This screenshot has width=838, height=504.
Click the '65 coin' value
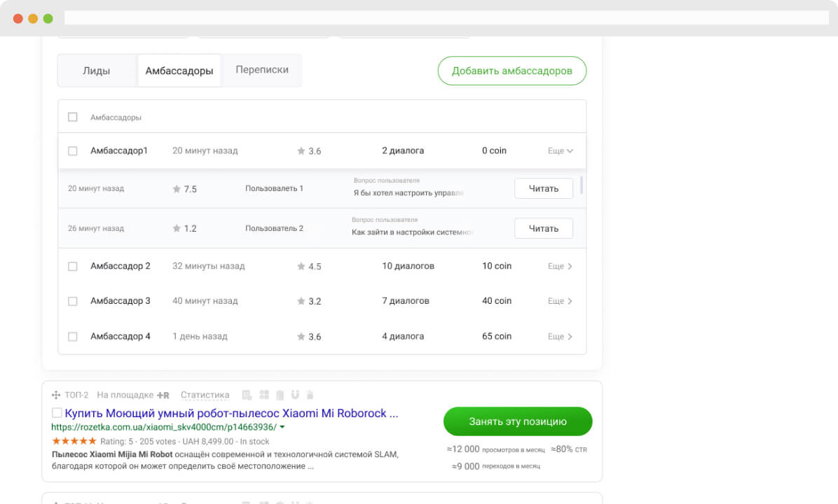[497, 337]
